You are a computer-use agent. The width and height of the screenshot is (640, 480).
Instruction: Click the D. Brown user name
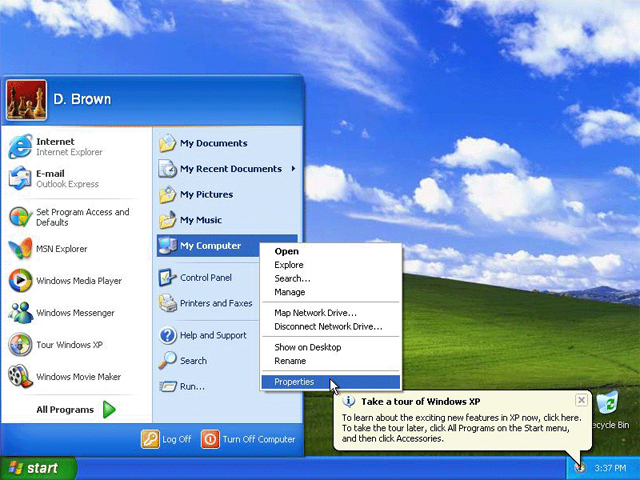coord(82,99)
